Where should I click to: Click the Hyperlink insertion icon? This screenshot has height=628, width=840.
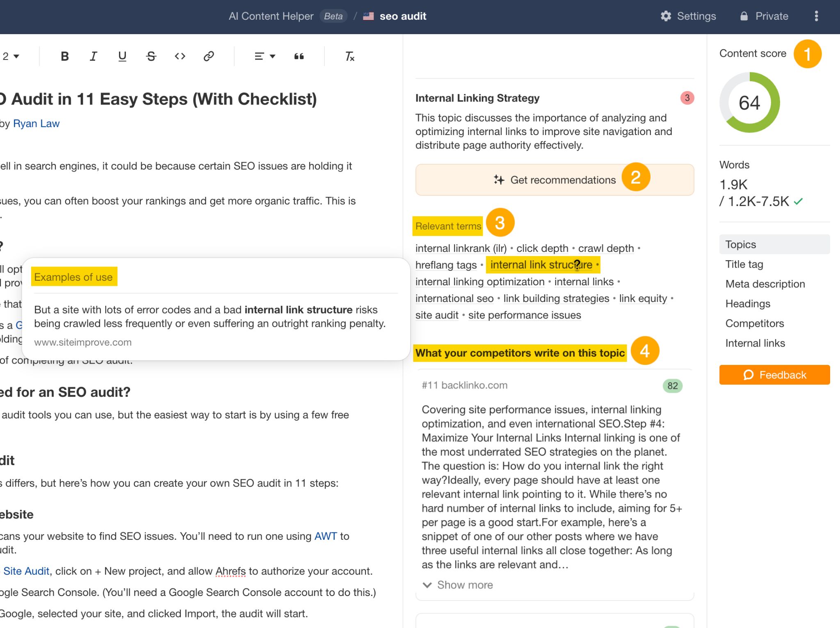pos(208,55)
